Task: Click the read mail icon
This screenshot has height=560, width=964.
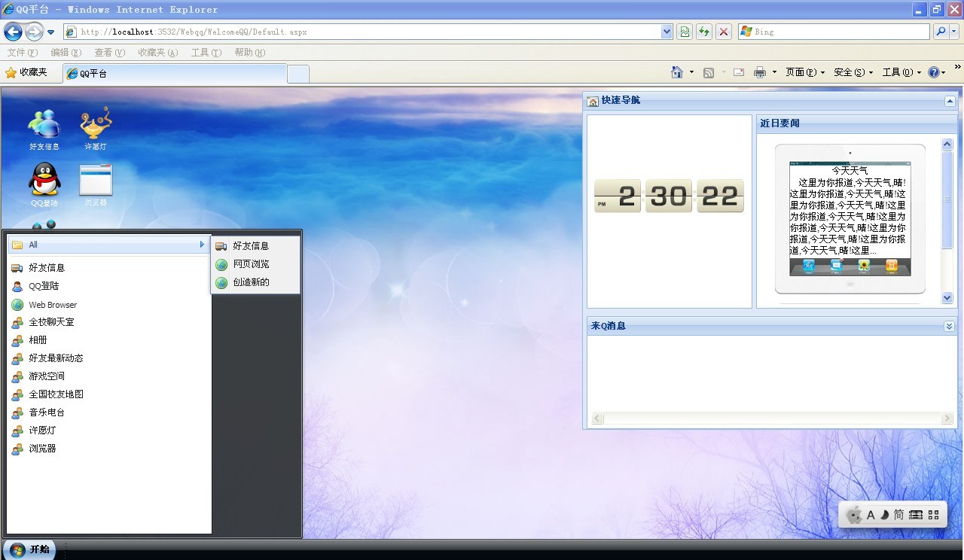Action: coord(739,72)
